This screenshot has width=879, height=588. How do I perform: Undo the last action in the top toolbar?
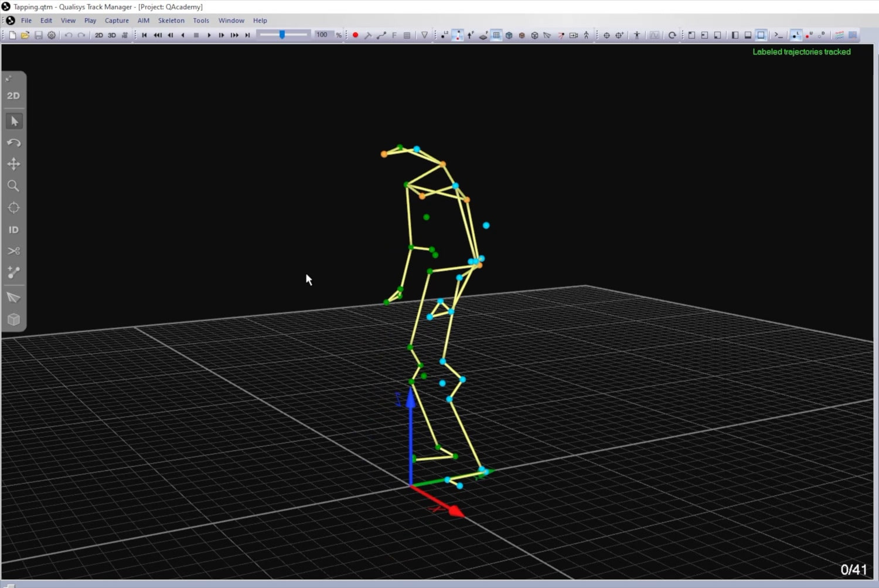69,35
